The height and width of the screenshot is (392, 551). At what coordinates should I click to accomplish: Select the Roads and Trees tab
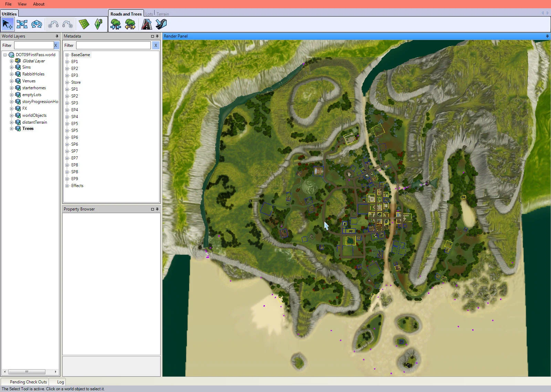point(126,14)
